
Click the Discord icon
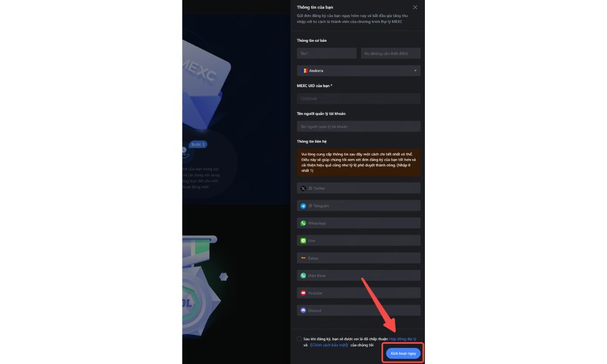[x=303, y=310]
